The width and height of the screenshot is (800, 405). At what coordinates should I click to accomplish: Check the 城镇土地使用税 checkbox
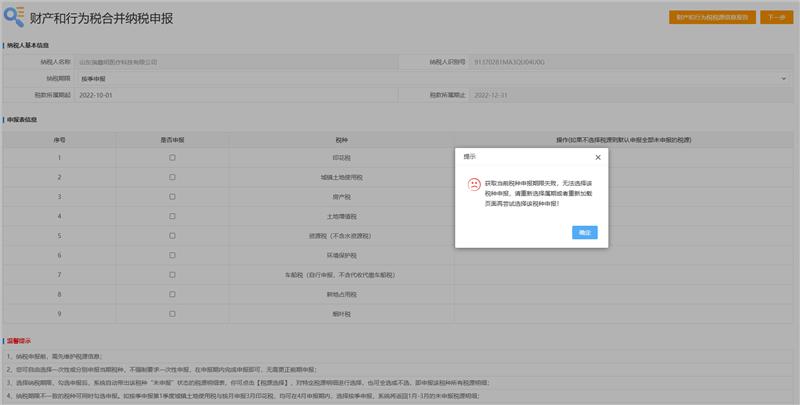(173, 177)
